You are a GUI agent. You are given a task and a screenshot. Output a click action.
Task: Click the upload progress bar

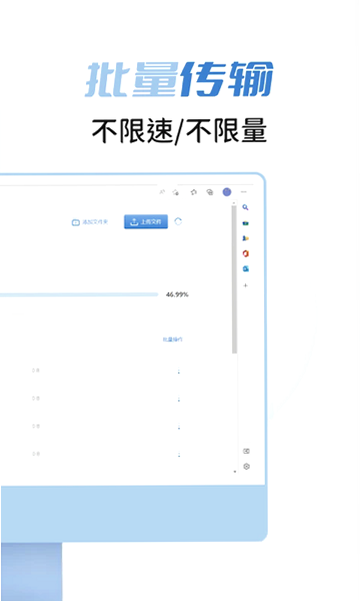[79, 294]
